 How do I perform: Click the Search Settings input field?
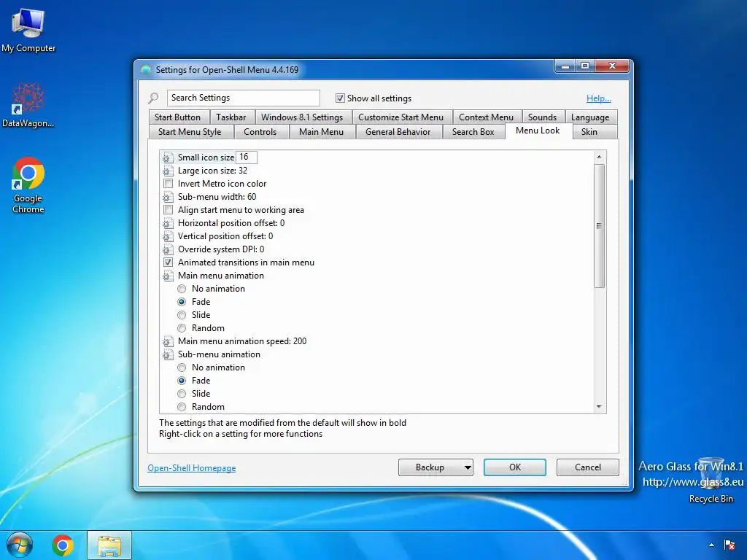244,98
